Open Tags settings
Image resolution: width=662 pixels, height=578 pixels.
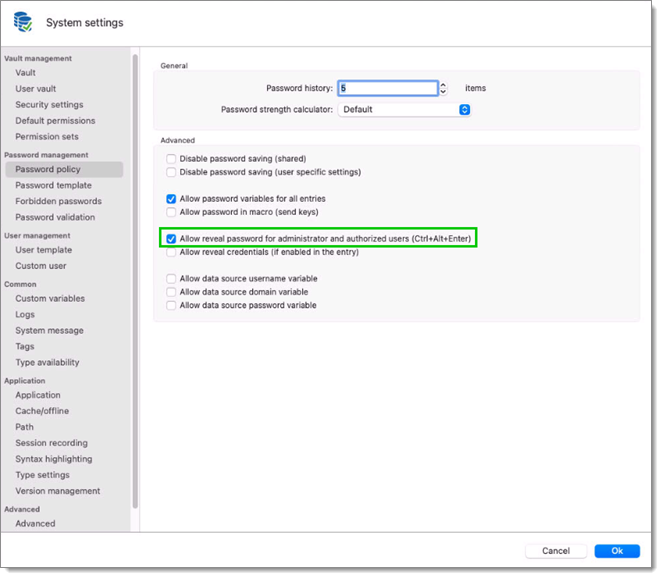(25, 347)
